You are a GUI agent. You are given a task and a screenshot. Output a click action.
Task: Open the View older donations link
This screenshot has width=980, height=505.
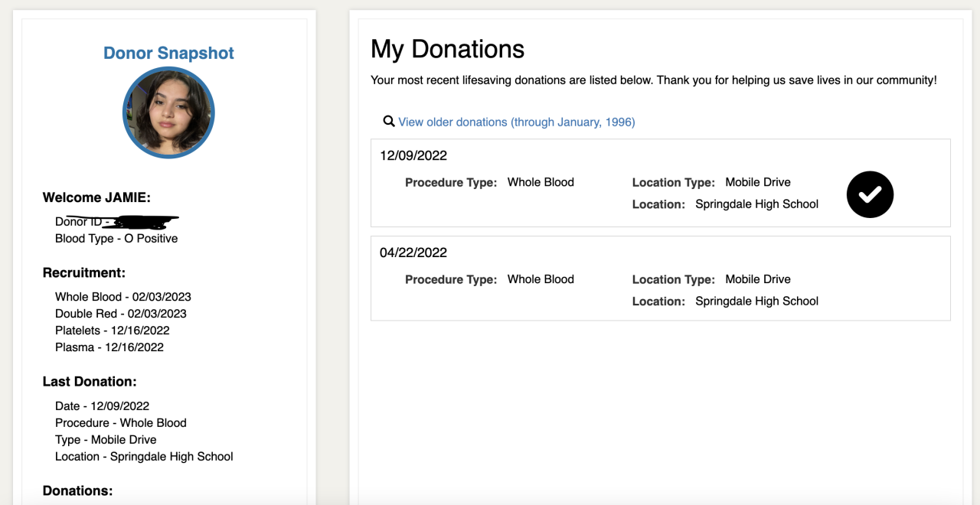[516, 122]
